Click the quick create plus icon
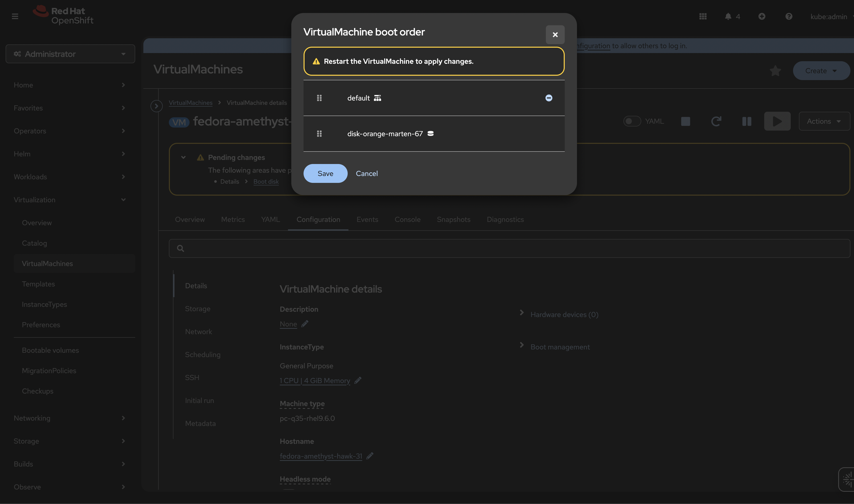This screenshot has height=504, width=854. [x=762, y=16]
